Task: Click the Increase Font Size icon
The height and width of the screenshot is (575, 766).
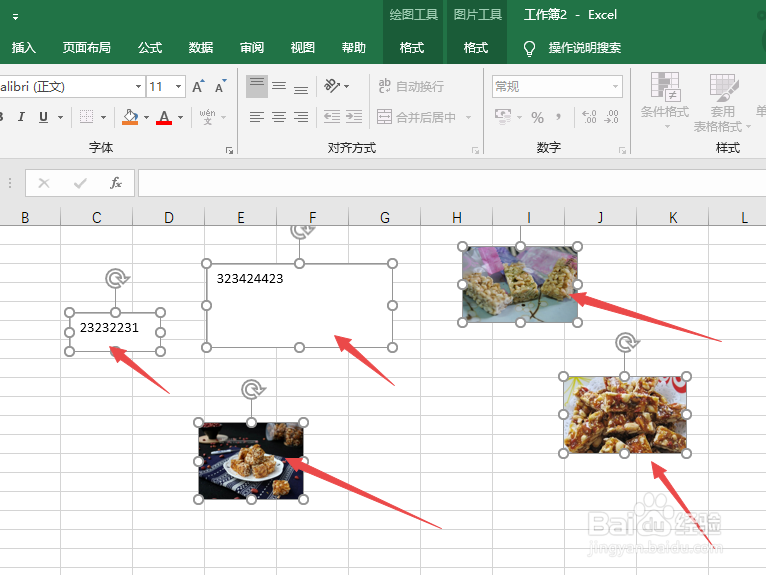Action: [x=198, y=86]
